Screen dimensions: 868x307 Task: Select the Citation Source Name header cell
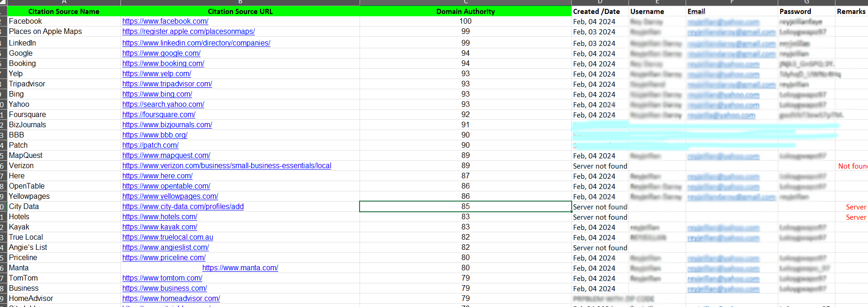tap(64, 11)
